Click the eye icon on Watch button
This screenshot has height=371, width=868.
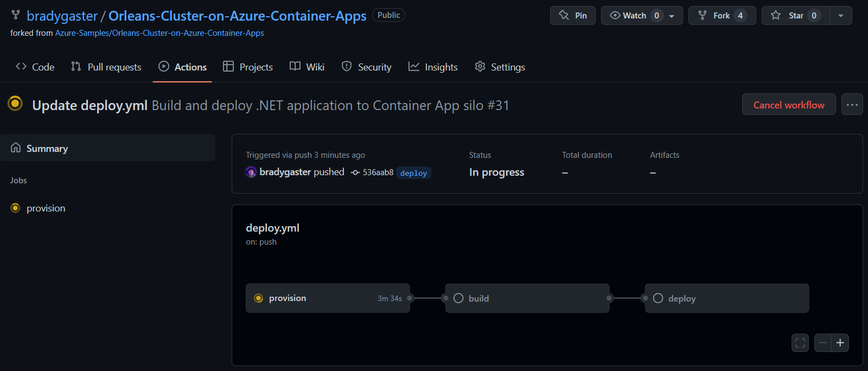[615, 15]
